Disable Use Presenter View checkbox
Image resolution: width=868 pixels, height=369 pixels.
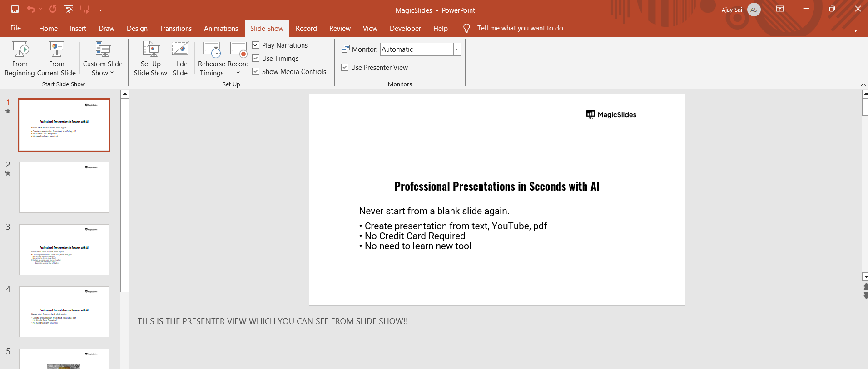[345, 67]
